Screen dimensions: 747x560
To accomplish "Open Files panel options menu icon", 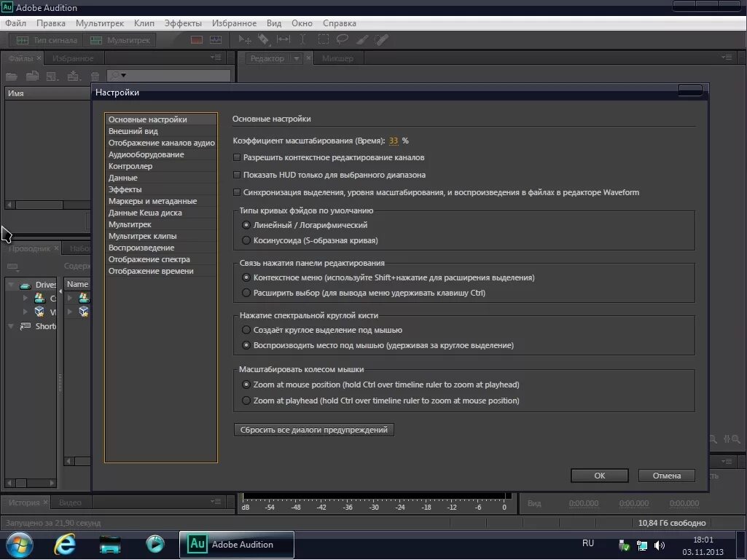I will 216,58.
